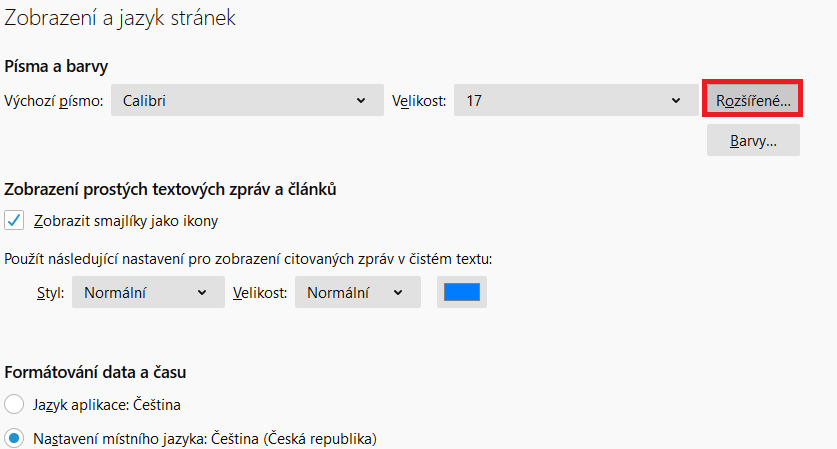Screen dimensions: 837x449
Task: Click the Velikost label beside the 17 field
Action: (x=418, y=101)
